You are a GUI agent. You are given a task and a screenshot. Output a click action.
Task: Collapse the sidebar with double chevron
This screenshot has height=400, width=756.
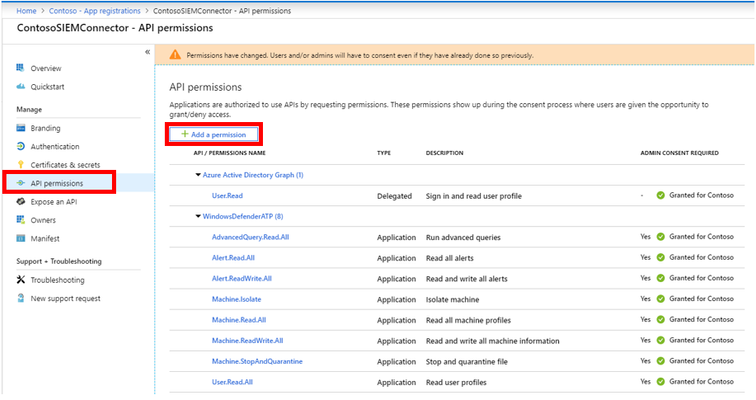pos(148,52)
